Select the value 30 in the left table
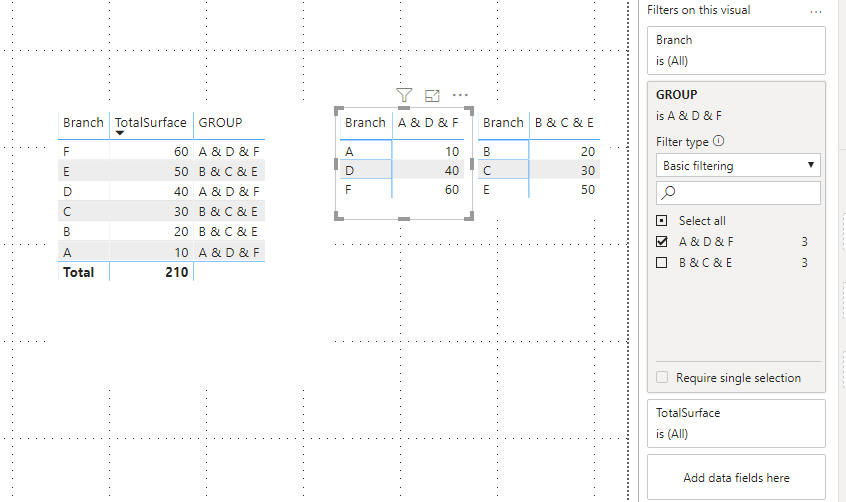846x502 pixels. click(x=181, y=212)
